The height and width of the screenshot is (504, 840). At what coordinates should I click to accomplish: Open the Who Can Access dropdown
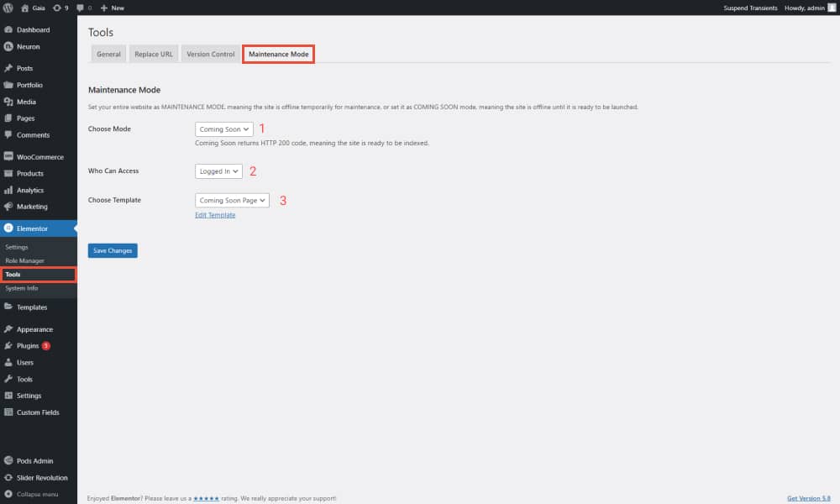tap(218, 171)
